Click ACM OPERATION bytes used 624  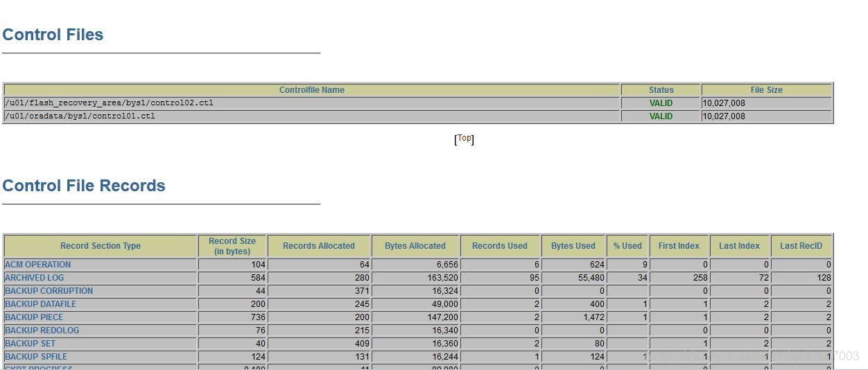[598, 265]
